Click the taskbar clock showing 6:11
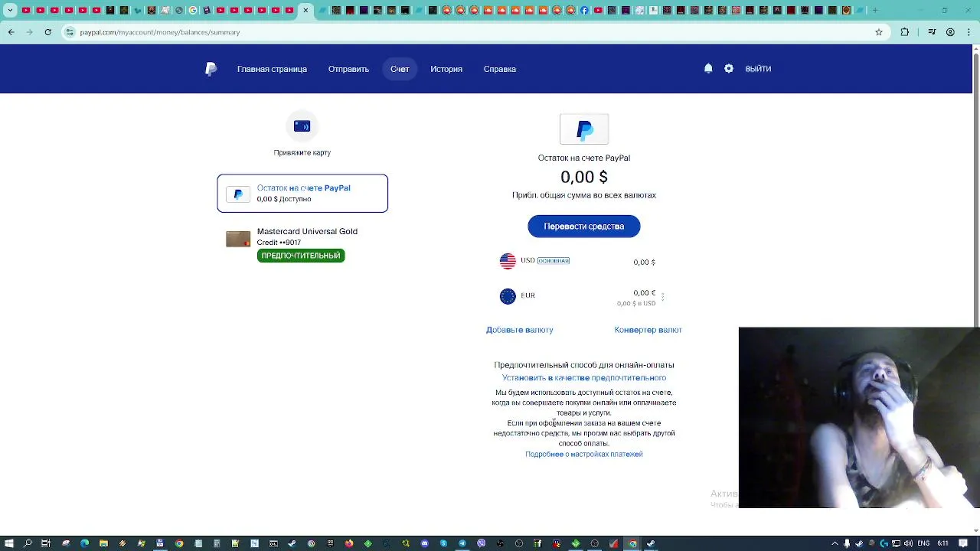 pyautogui.click(x=942, y=543)
